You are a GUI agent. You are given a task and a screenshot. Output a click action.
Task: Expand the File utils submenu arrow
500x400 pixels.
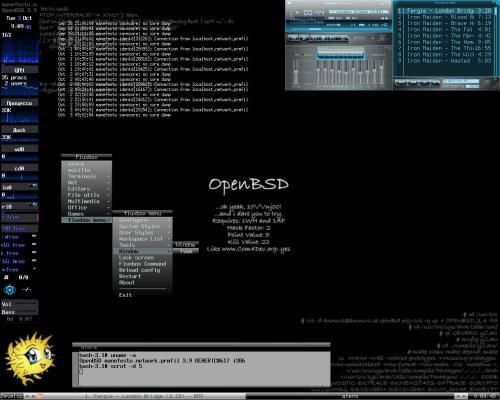tap(108, 195)
